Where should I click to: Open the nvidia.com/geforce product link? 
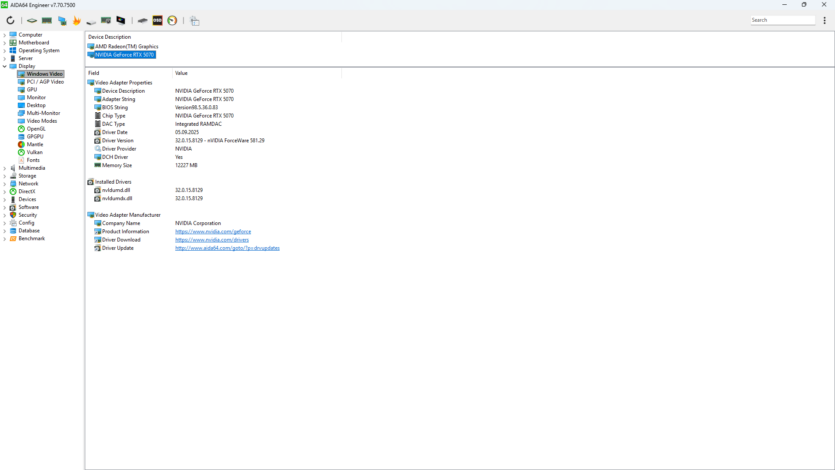212,232
